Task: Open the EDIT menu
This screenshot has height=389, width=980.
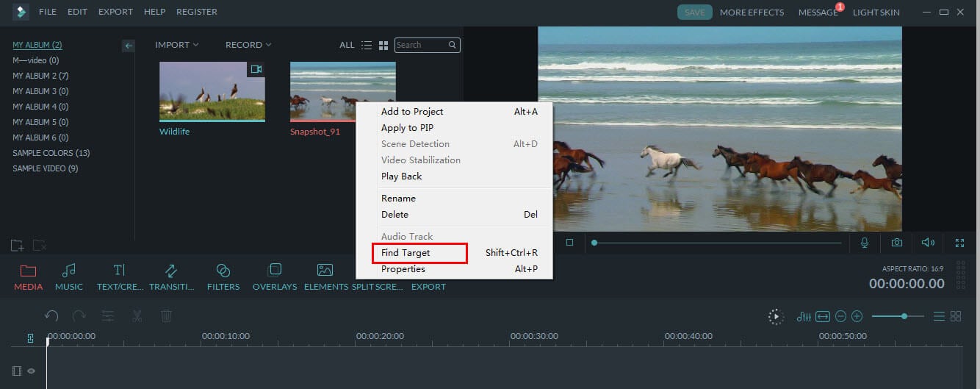Action: (x=77, y=12)
